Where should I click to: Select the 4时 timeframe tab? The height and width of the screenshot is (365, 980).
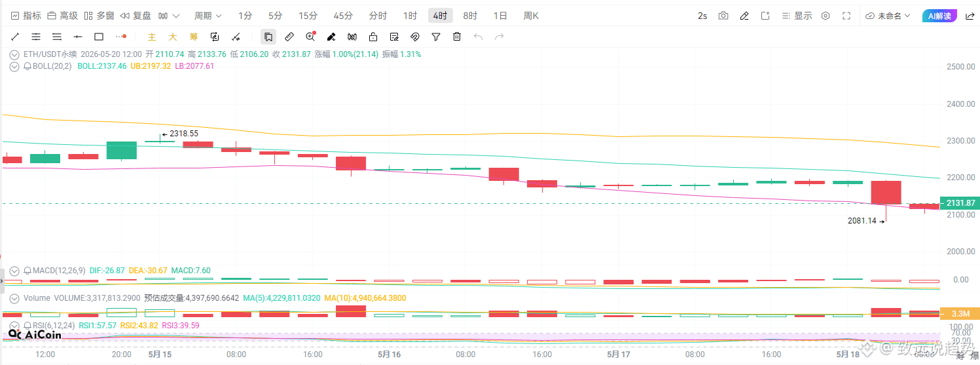(x=441, y=16)
